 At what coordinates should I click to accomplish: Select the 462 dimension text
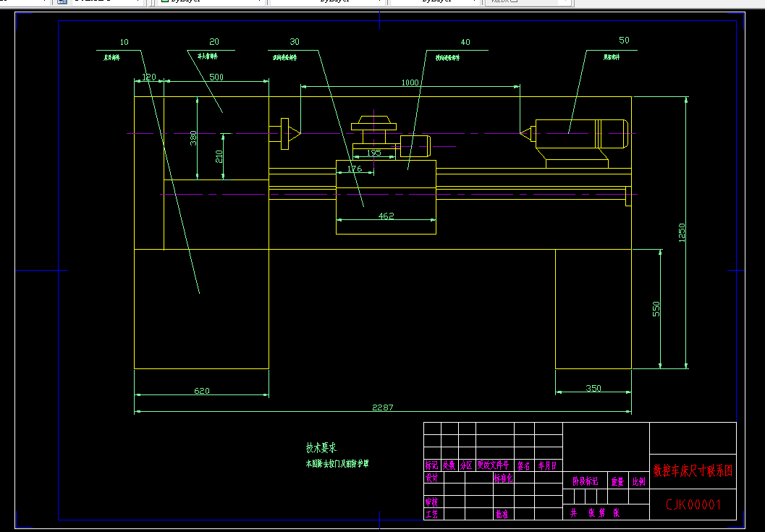[x=386, y=216]
